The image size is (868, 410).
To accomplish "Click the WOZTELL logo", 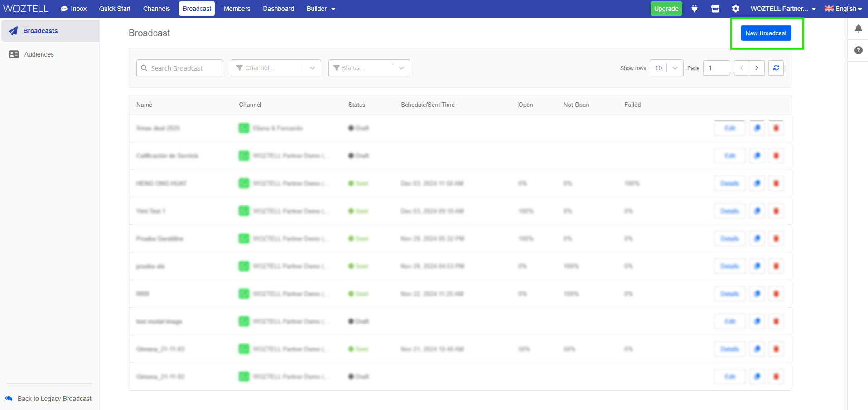I will pos(26,9).
